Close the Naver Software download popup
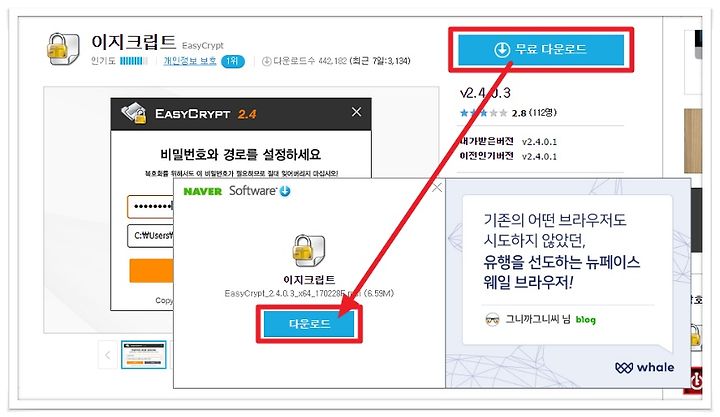Image resolution: width=720 pixels, height=417 pixels. (x=437, y=187)
